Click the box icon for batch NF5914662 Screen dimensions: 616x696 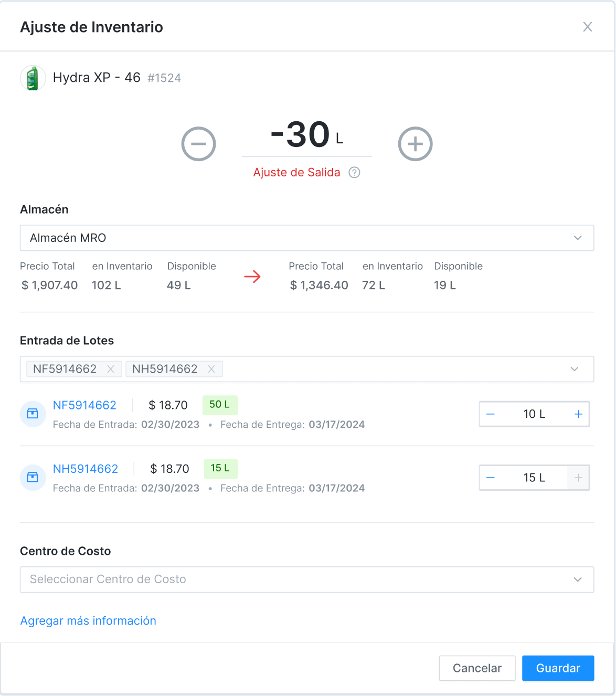[33, 414]
